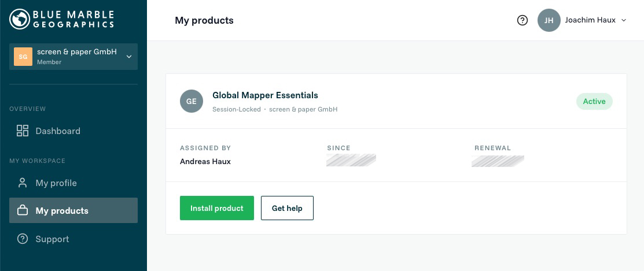Viewport: 644px width, 271px height.
Task: Go to My profile
Action: point(73,183)
